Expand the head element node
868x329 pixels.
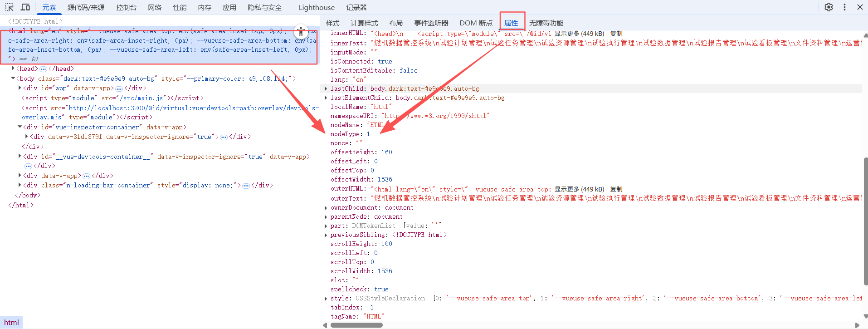point(13,69)
